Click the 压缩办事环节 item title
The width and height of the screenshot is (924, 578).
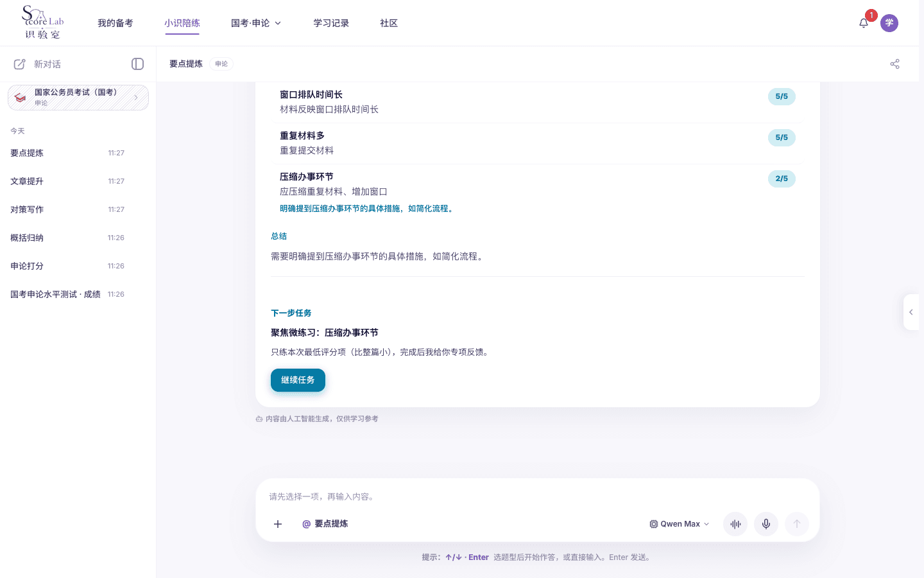307,177
